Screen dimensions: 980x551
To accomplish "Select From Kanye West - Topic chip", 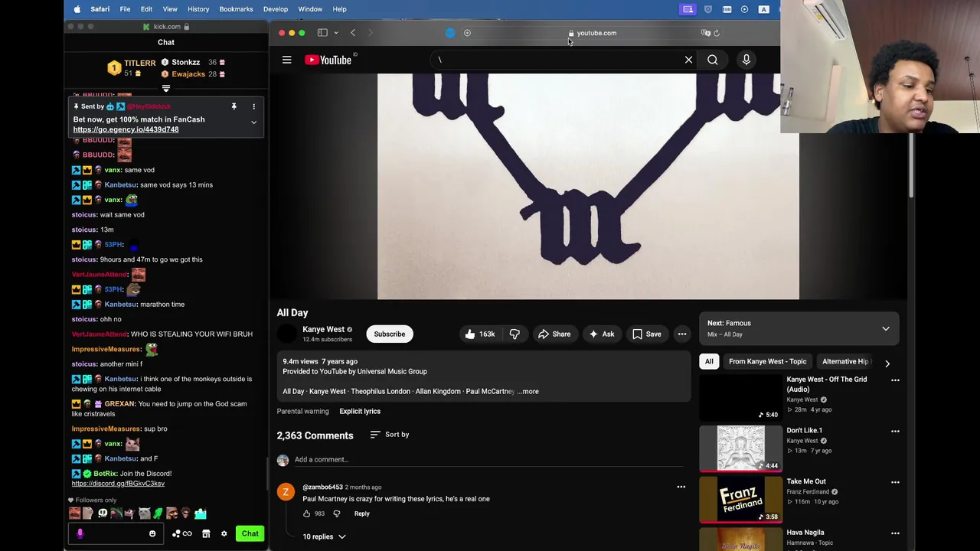I will (x=767, y=361).
